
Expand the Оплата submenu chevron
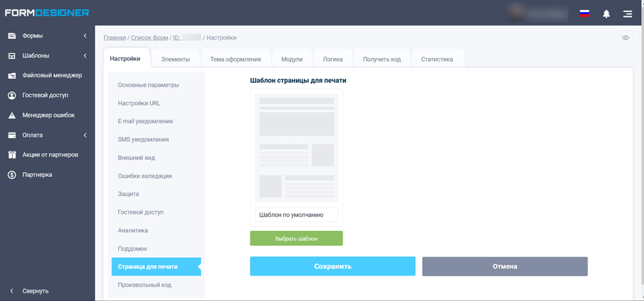point(85,135)
